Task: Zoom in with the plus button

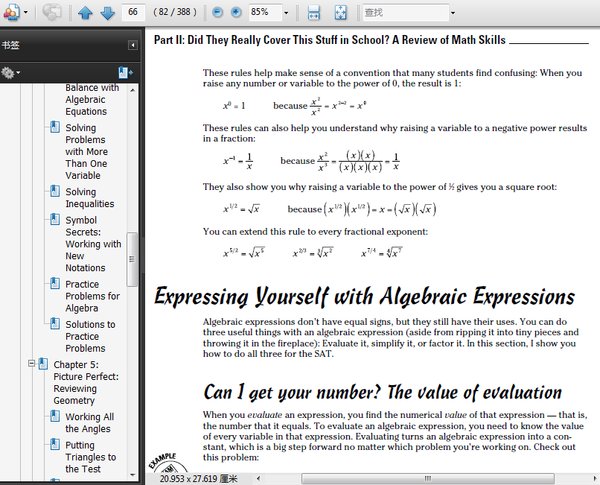Action: [236, 12]
